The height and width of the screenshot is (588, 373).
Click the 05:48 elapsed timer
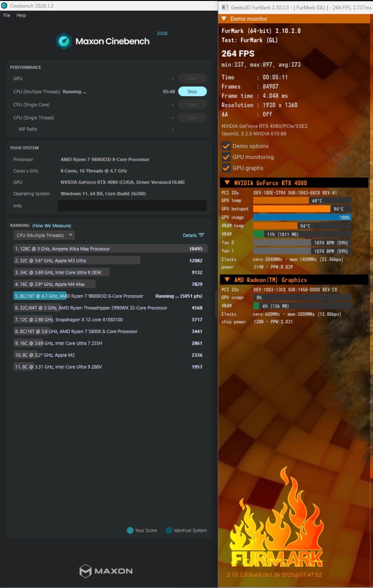169,92
